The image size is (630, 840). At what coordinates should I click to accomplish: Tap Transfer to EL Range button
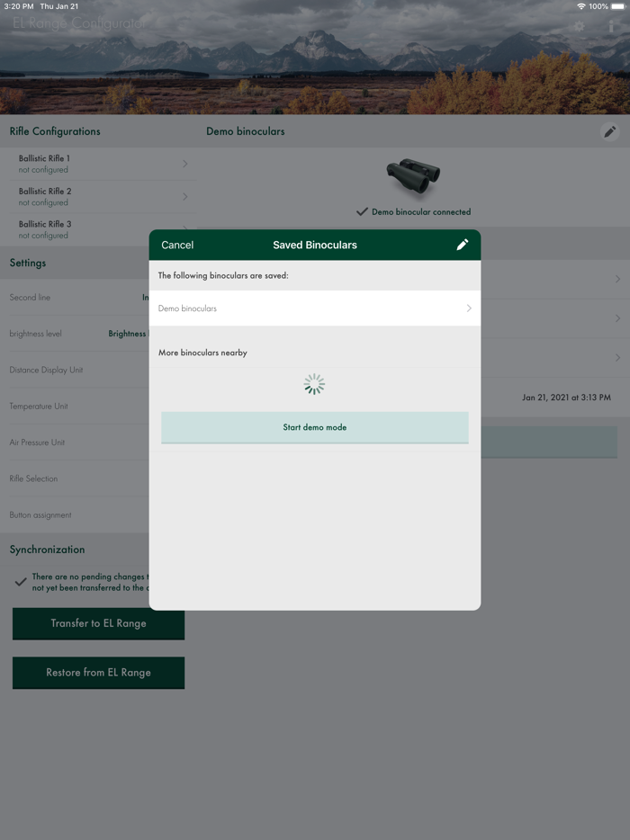99,623
